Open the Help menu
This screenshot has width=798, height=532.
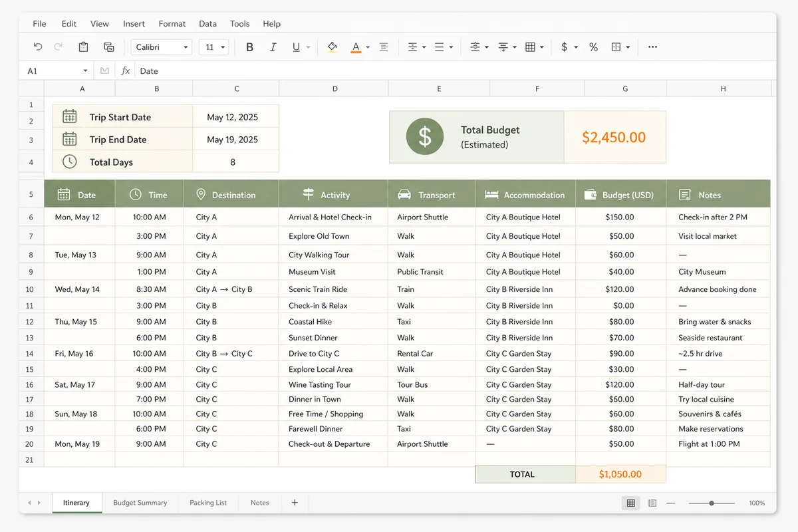(x=271, y=23)
